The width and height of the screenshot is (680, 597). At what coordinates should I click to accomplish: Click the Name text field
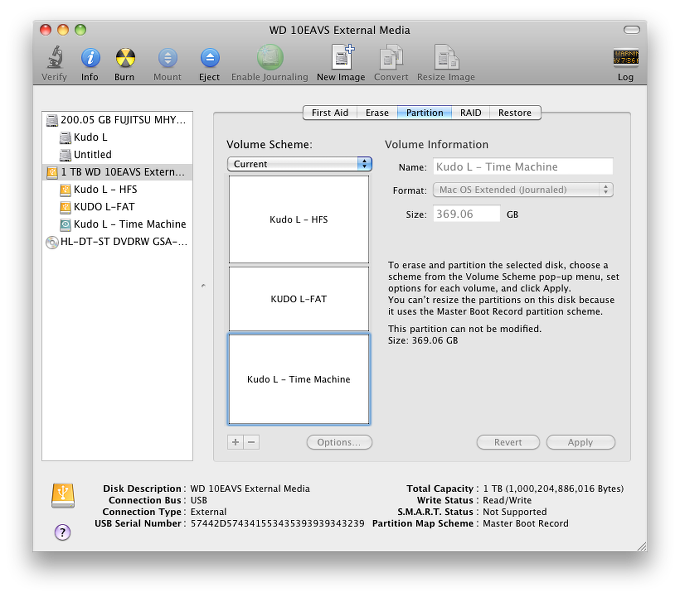[523, 167]
